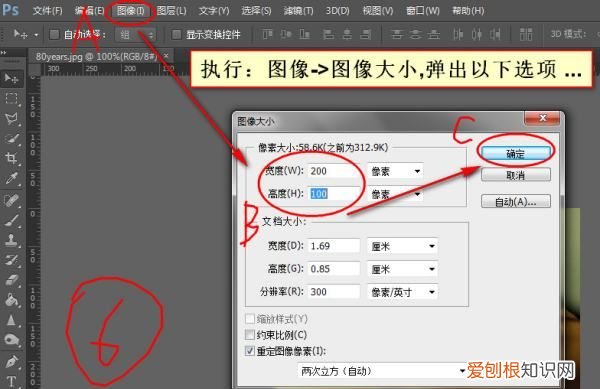Screen dimensions: 600x389
Task: Select the Rectangular Marquee tool
Action: click(x=11, y=99)
